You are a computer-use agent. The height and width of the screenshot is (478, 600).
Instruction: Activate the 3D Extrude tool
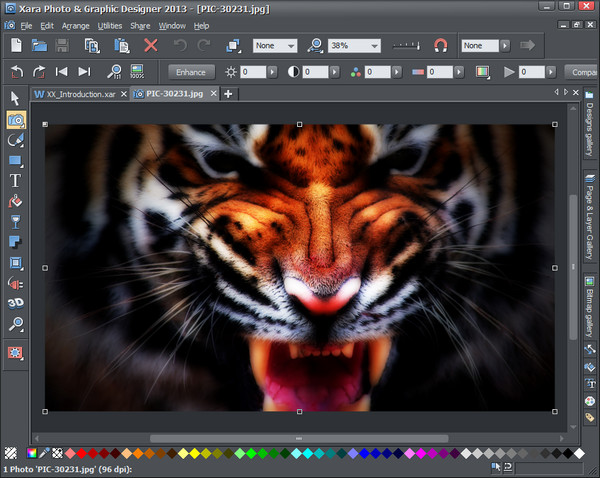pyautogui.click(x=16, y=303)
